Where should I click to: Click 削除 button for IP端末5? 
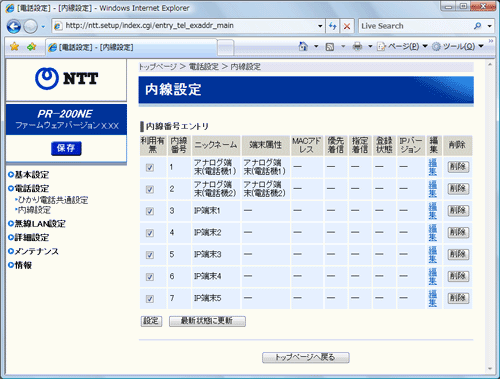click(458, 298)
